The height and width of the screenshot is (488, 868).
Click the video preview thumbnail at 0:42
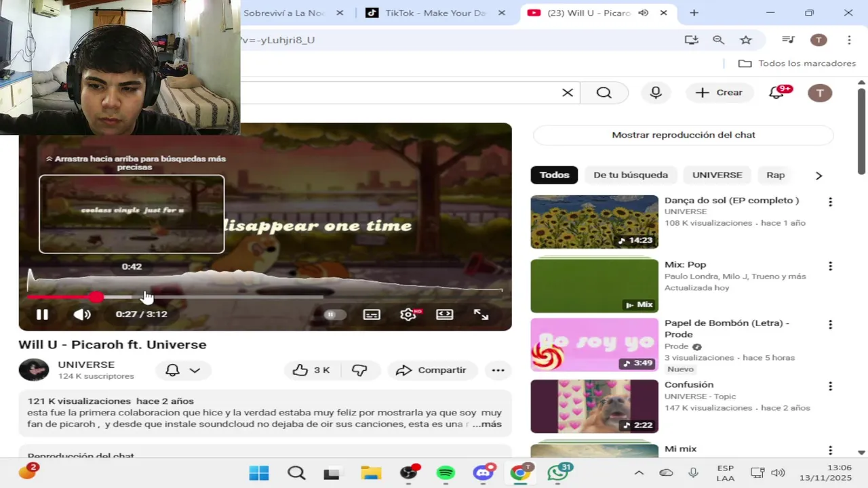tap(132, 214)
